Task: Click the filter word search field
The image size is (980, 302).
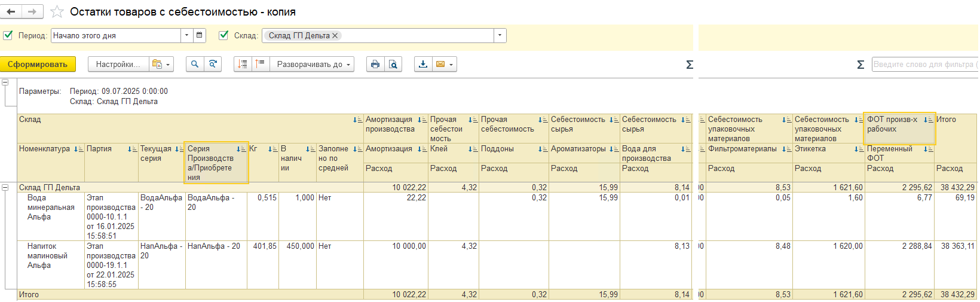Action: [x=923, y=64]
